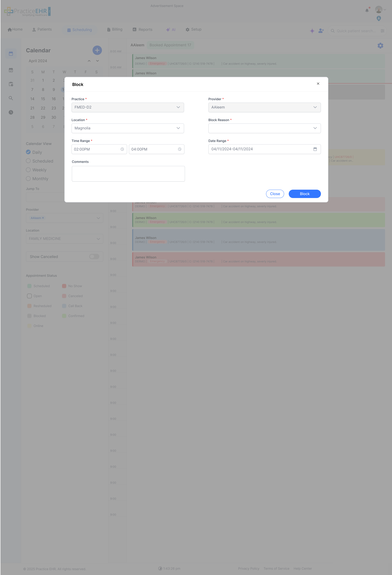Click the search icon in left sidebar
This screenshot has width=392, height=575.
click(x=11, y=98)
